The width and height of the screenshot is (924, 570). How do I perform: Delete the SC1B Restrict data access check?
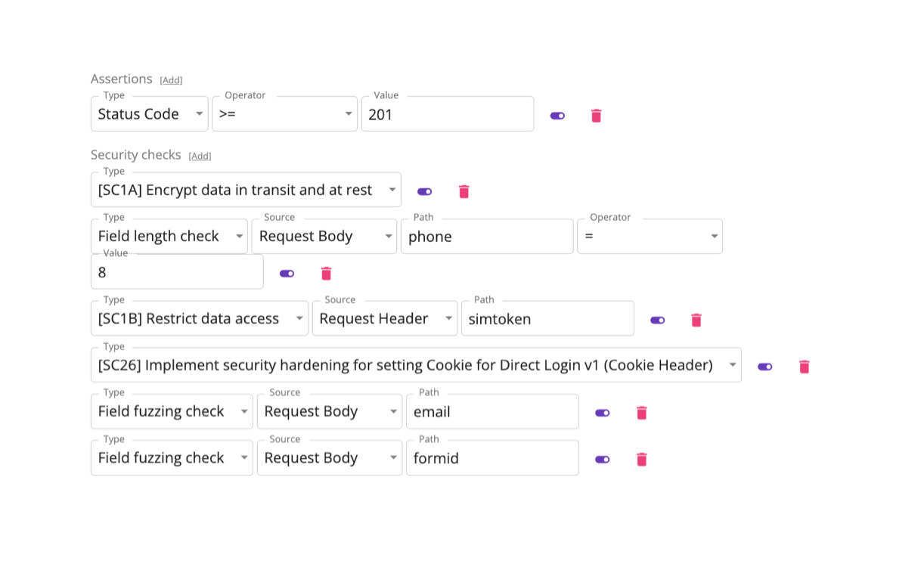[x=696, y=321]
